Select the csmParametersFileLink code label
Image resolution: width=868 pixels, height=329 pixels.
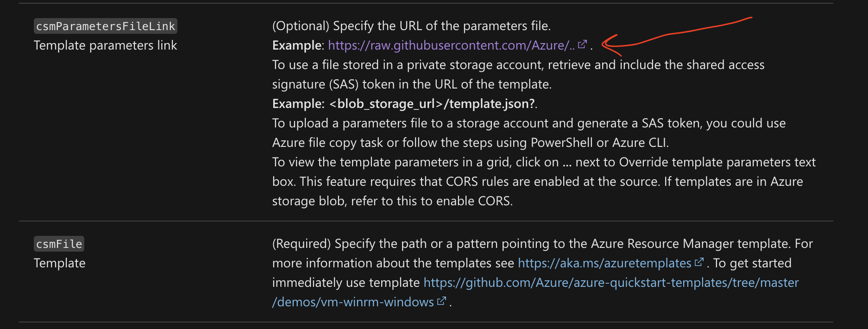pyautogui.click(x=106, y=26)
